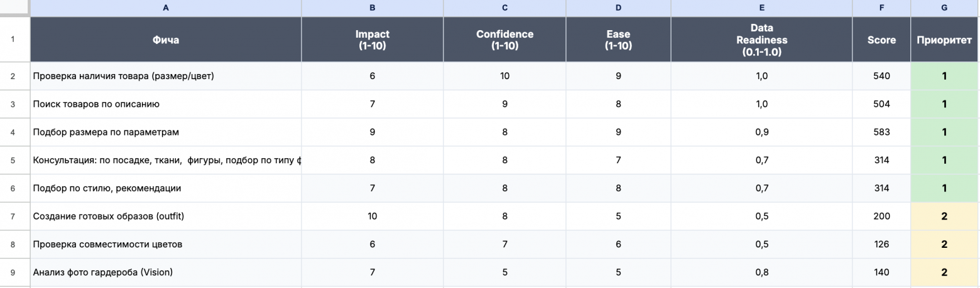Viewport: 980px width, 288px height.
Task: Select column G header
Action: (944, 8)
